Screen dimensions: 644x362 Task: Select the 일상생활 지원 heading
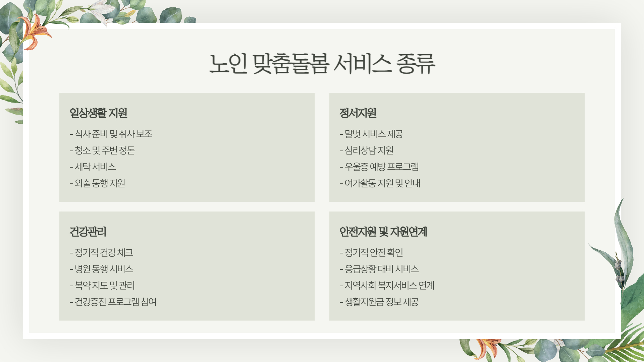pos(98,113)
